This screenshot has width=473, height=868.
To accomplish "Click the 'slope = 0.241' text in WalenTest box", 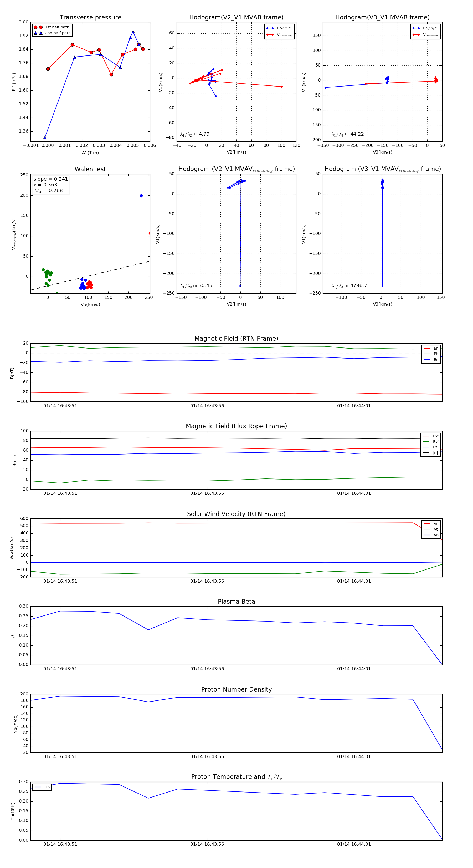I will (x=50, y=179).
